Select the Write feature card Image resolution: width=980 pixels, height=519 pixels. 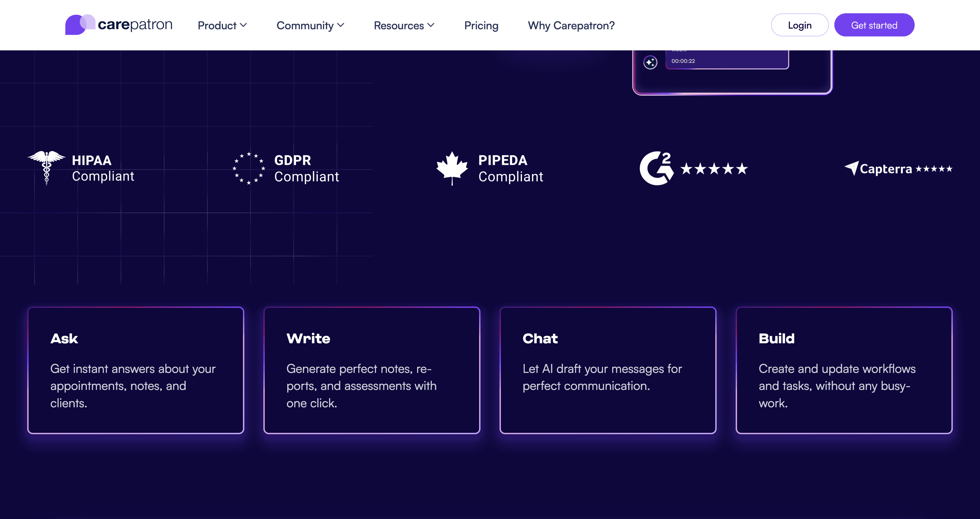(371, 370)
